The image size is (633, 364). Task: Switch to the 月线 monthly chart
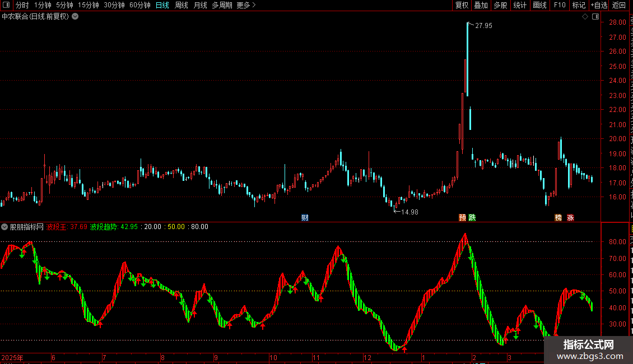200,5
